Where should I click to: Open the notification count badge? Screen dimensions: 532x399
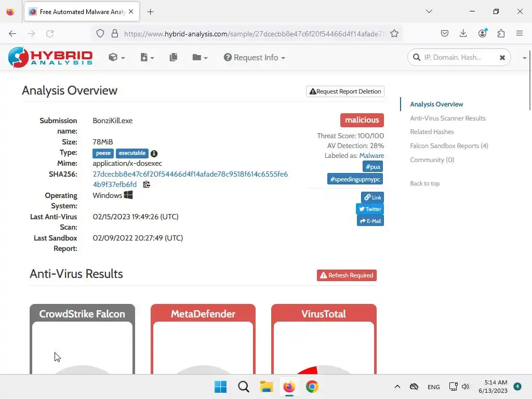517,386
